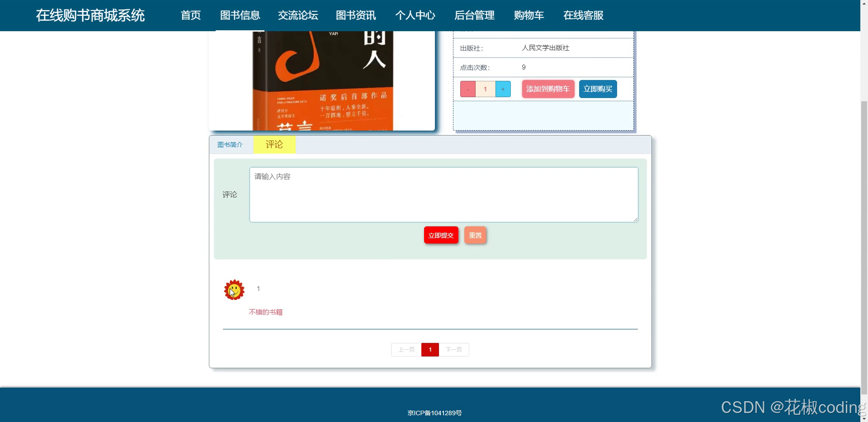This screenshot has width=868, height=422.
Task: Decrease quantity with the - stepper
Action: pyautogui.click(x=467, y=89)
